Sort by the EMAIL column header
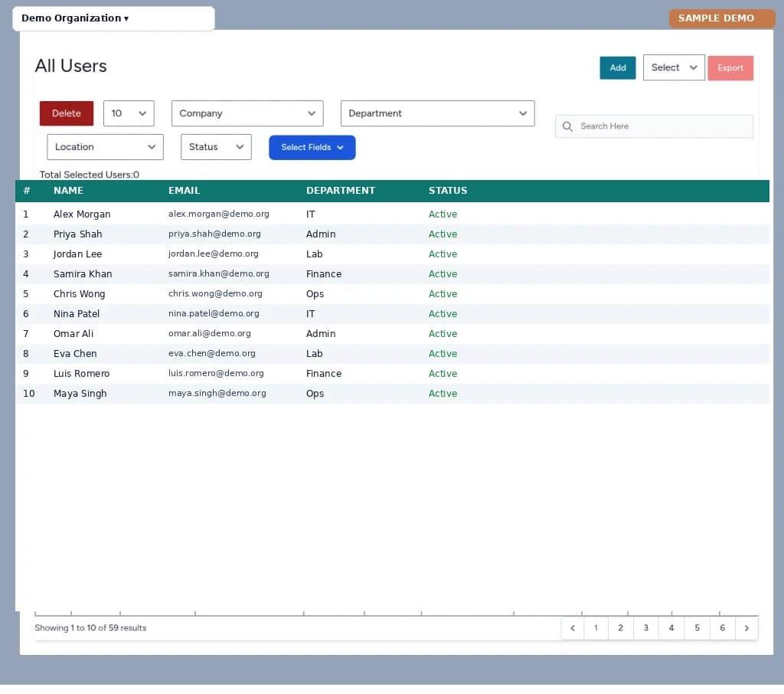The height and width of the screenshot is (694, 784). (184, 191)
